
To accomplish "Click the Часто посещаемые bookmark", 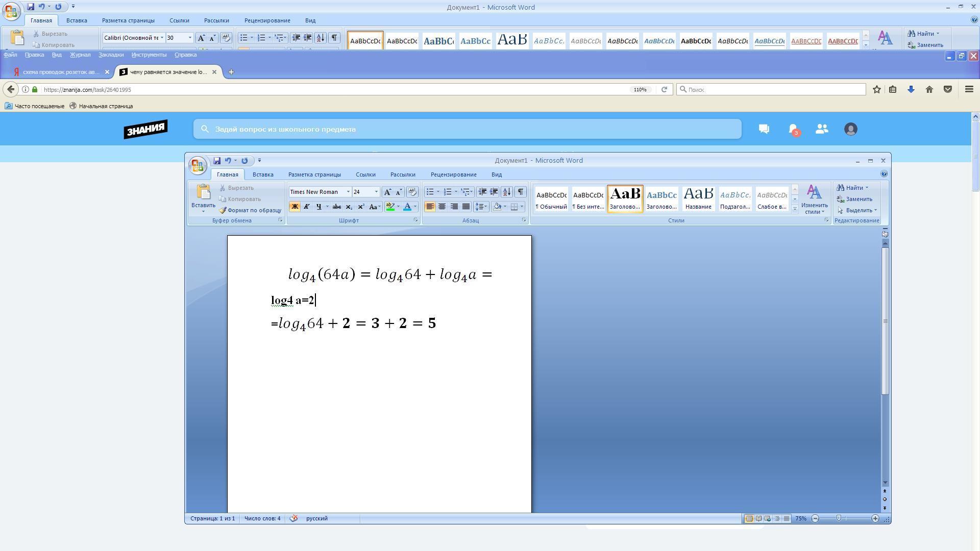I will tap(35, 106).
